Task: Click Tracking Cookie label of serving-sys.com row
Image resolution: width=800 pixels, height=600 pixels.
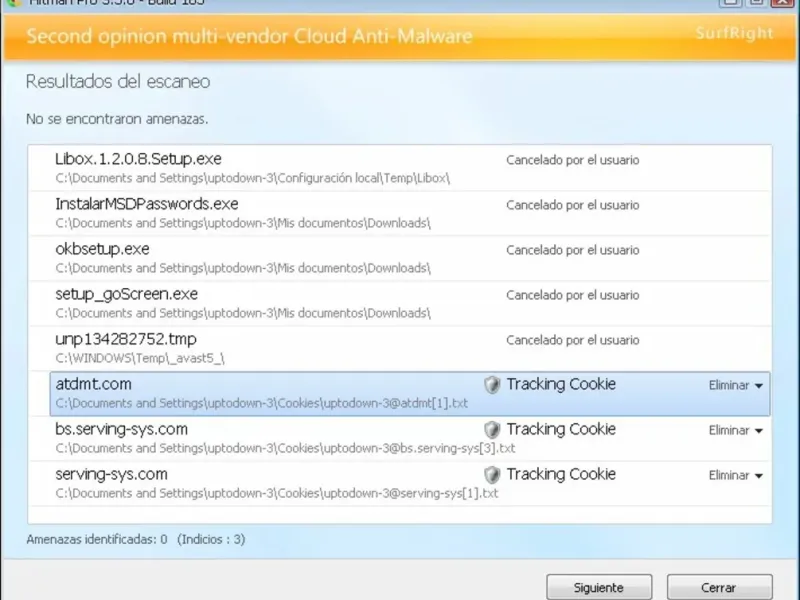Action: [561, 474]
